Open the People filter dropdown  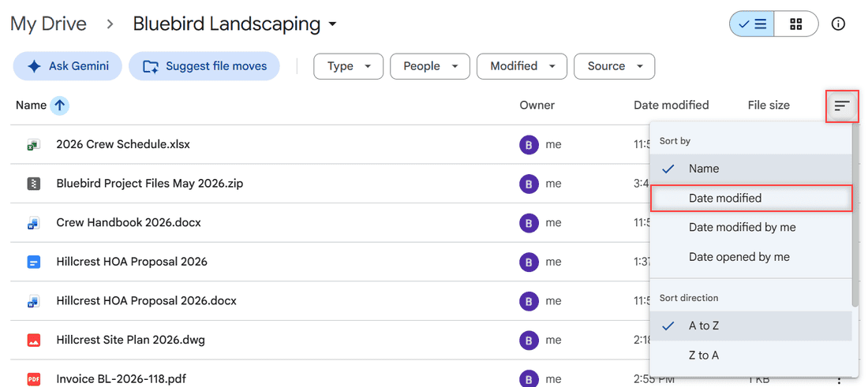(430, 66)
